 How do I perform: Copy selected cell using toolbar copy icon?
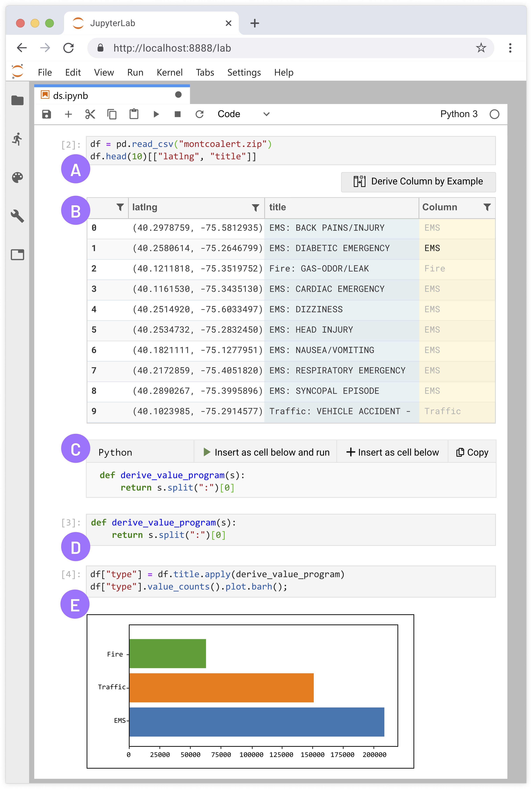(112, 114)
